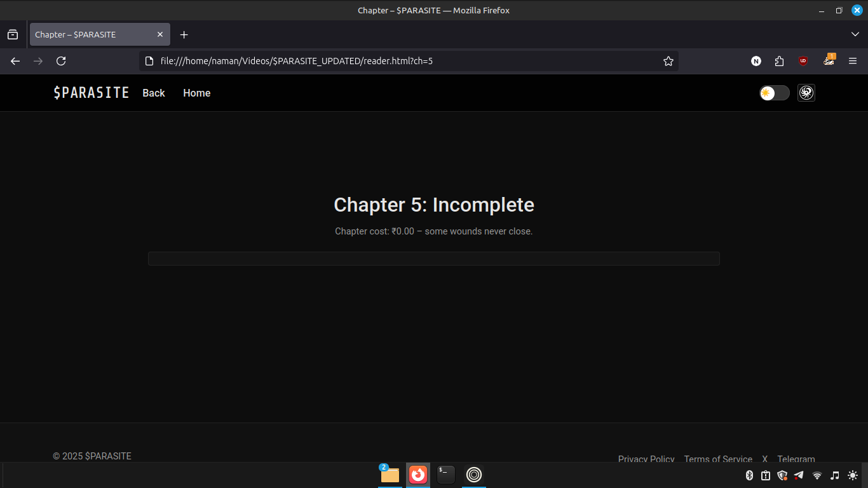The height and width of the screenshot is (488, 868).
Task: Open the Firefox extensions puzzle icon
Action: coord(779,61)
